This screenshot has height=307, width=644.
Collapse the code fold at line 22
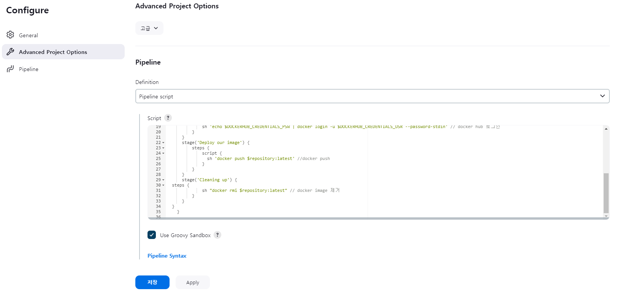[x=163, y=143]
